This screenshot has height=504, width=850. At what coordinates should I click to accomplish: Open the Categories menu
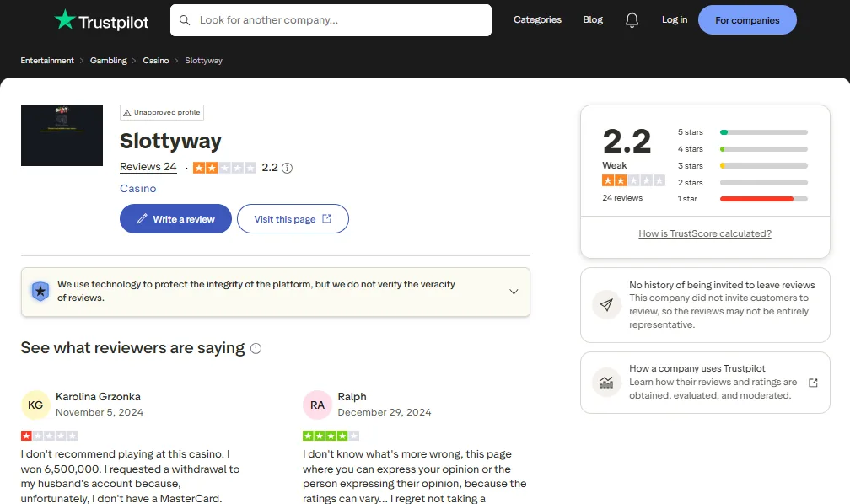click(x=537, y=19)
